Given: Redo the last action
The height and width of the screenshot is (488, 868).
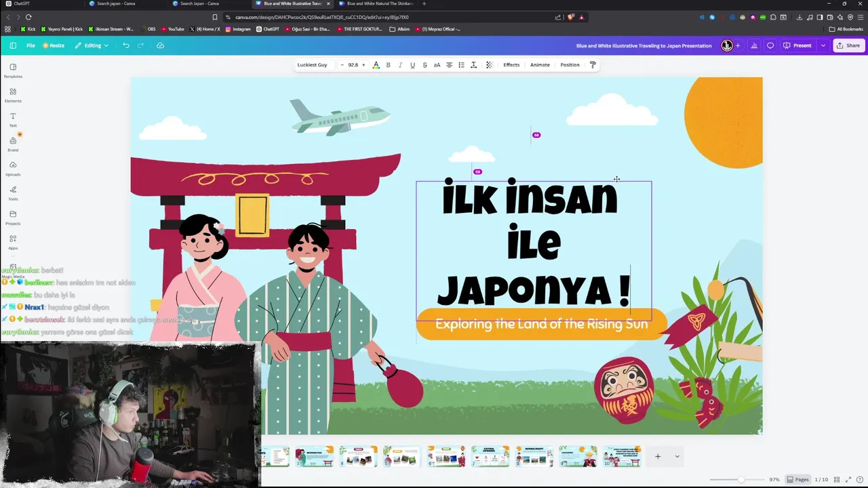Looking at the screenshot, I should click(140, 45).
